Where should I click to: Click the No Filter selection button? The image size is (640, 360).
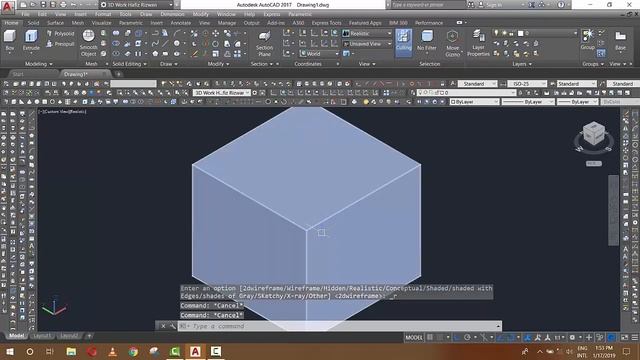(x=427, y=41)
